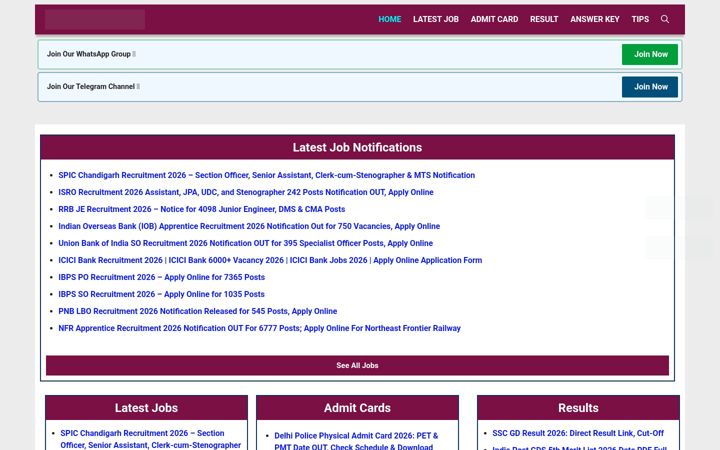This screenshot has width=720, height=450.
Task: Open the search icon in header
Action: pos(664,19)
